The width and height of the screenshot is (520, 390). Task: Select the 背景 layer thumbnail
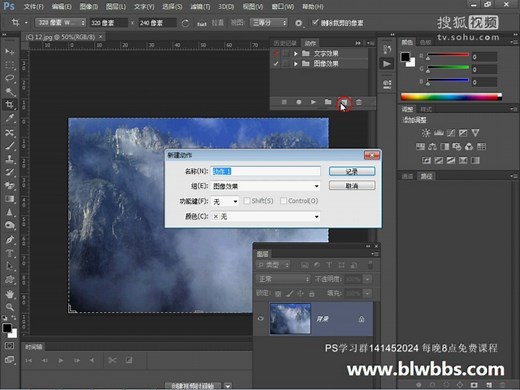point(290,319)
